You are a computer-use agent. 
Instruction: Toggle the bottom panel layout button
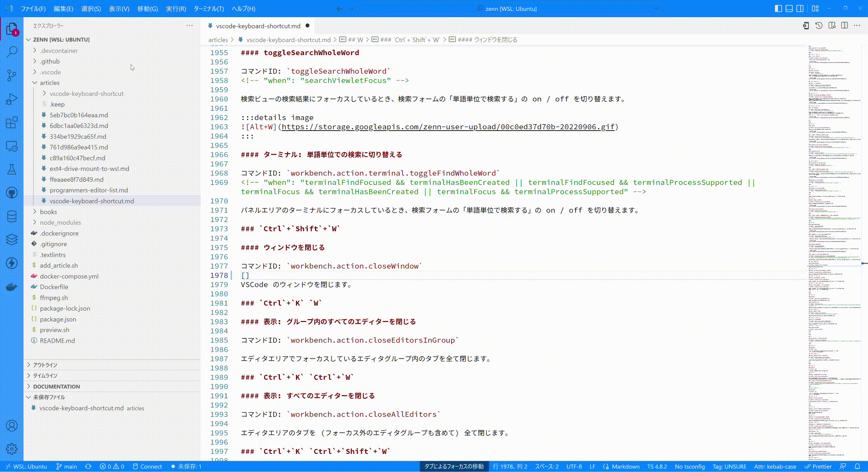click(x=789, y=9)
